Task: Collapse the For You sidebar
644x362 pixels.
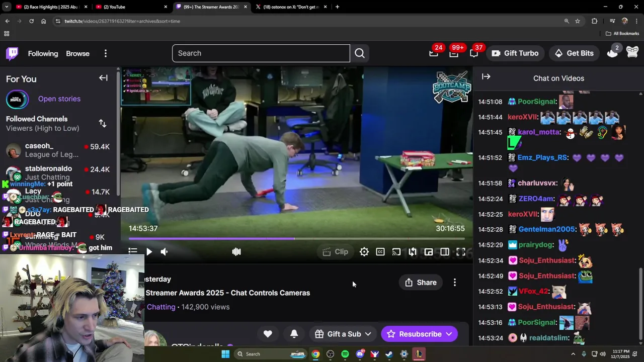Action: point(103,78)
